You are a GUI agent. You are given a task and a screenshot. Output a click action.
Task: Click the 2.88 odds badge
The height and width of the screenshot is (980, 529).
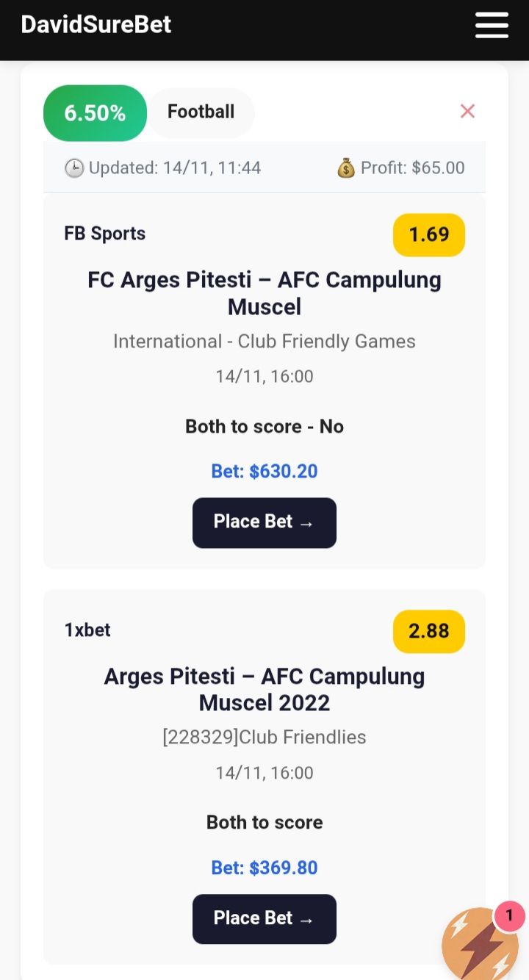tap(428, 631)
